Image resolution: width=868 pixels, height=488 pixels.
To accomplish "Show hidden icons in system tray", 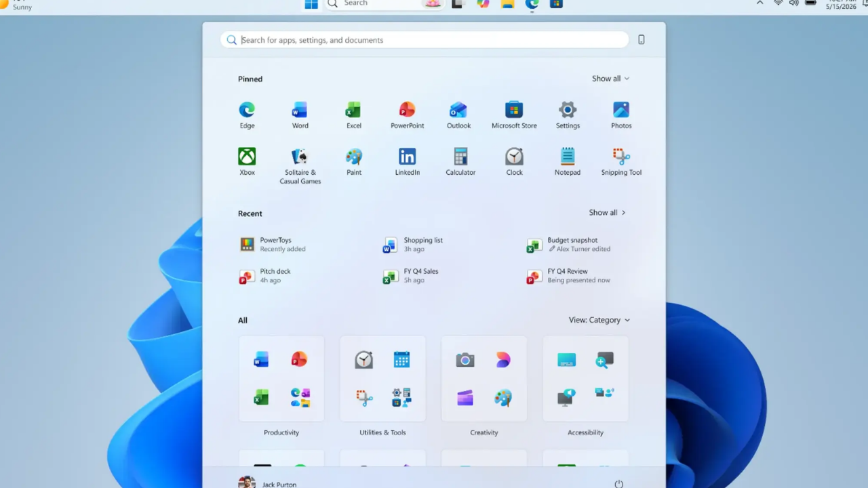I will coord(759,3).
